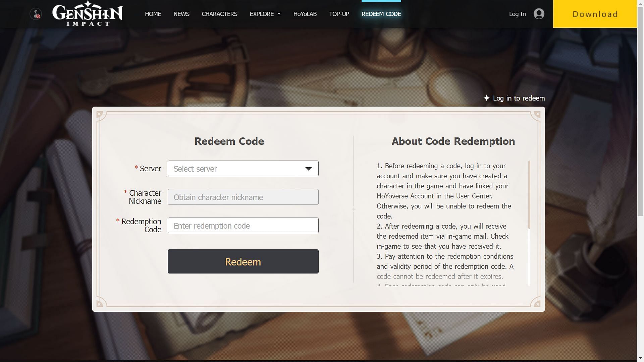Click the decorative top-left corner ornament
Image resolution: width=644 pixels, height=362 pixels.
coord(98,114)
